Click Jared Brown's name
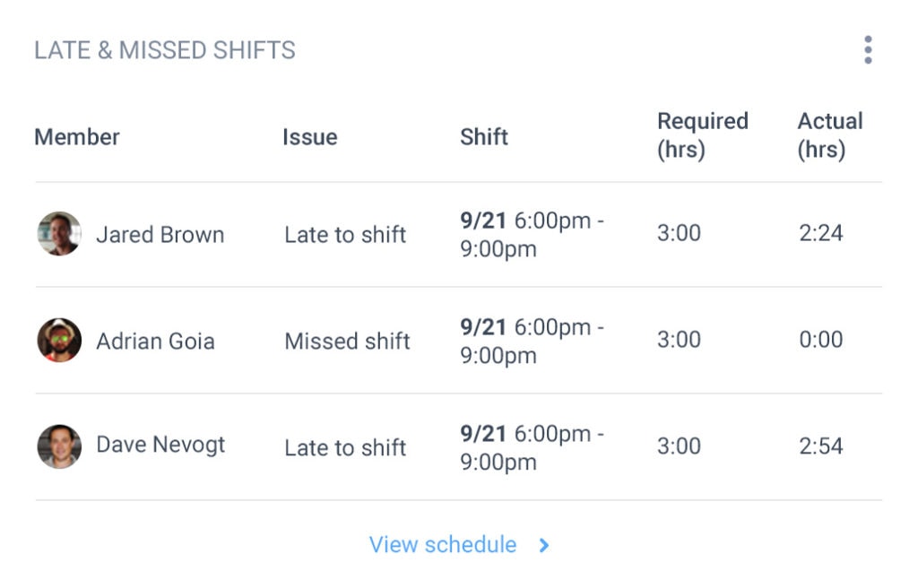The width and height of the screenshot is (918, 588). click(x=160, y=234)
